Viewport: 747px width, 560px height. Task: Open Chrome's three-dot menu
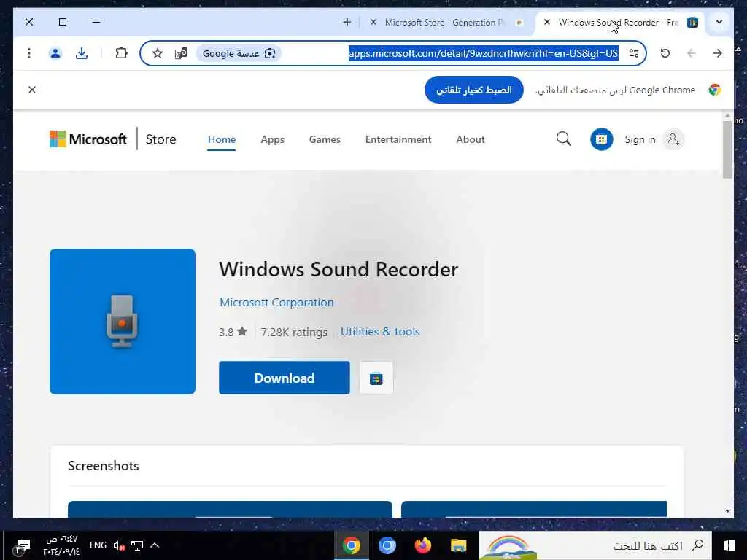pyautogui.click(x=29, y=53)
